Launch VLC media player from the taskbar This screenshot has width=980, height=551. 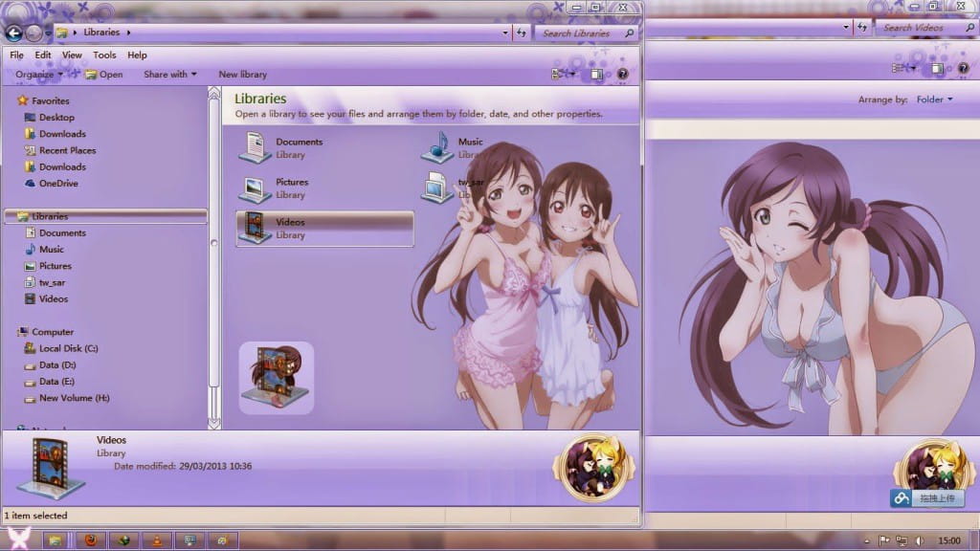pyautogui.click(x=156, y=540)
